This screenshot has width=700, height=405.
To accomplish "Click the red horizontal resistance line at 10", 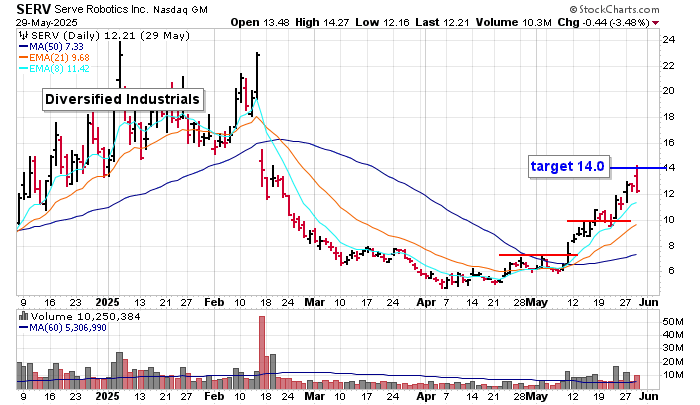I will (599, 221).
